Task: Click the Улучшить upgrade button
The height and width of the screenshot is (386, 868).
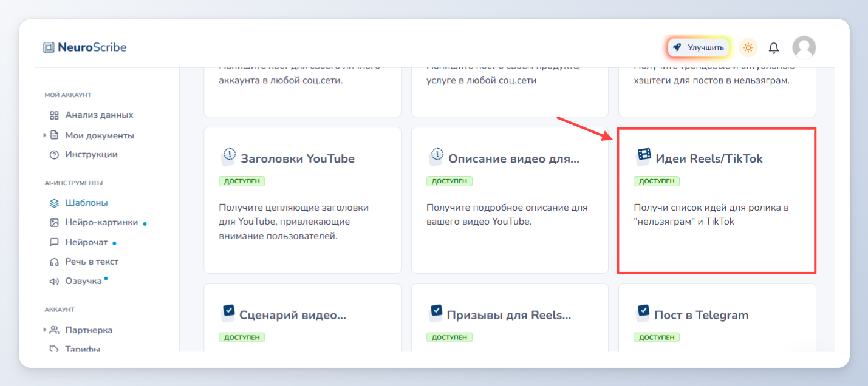Action: (x=699, y=47)
